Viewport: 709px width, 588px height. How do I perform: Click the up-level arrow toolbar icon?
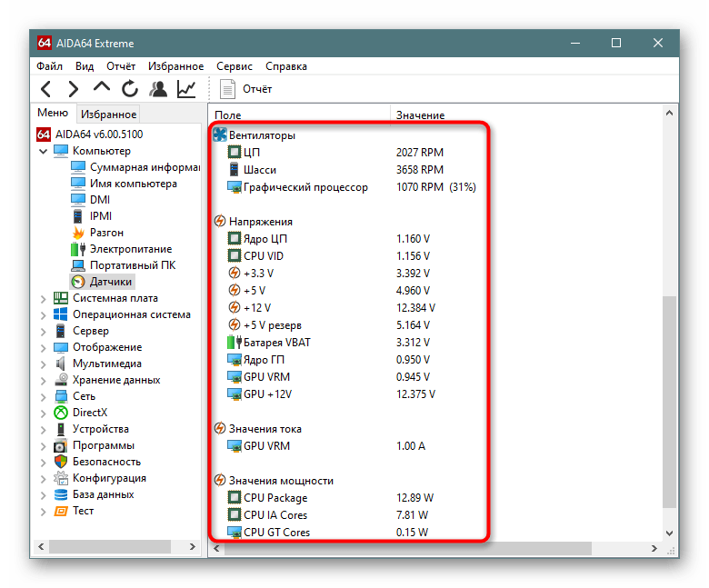point(101,86)
